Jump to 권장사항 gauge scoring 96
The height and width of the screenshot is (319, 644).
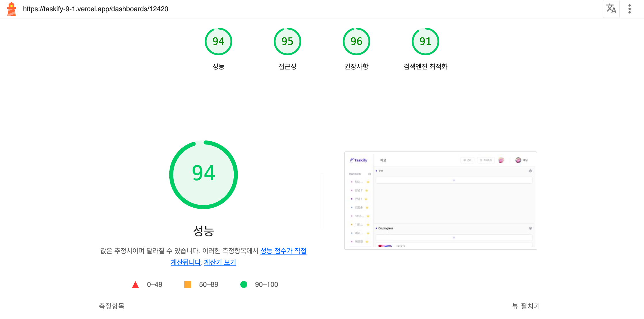(356, 41)
